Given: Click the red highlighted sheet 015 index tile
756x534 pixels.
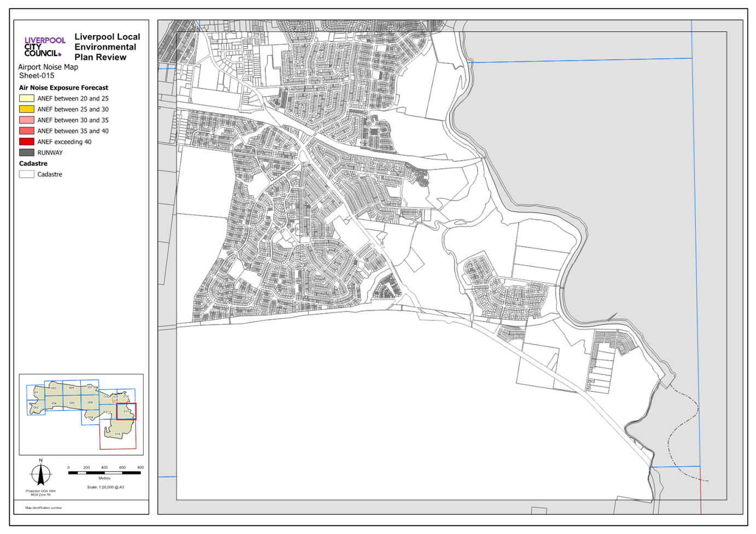Looking at the screenshot, I should 126,411.
